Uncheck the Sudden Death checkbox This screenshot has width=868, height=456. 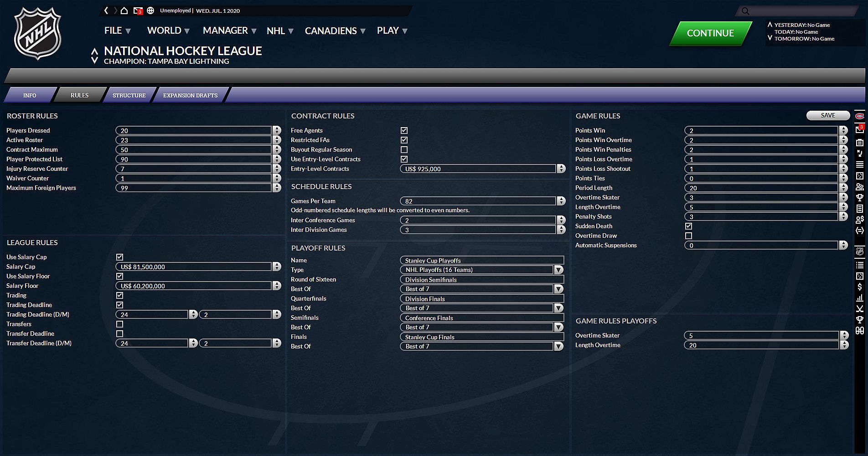pyautogui.click(x=688, y=226)
